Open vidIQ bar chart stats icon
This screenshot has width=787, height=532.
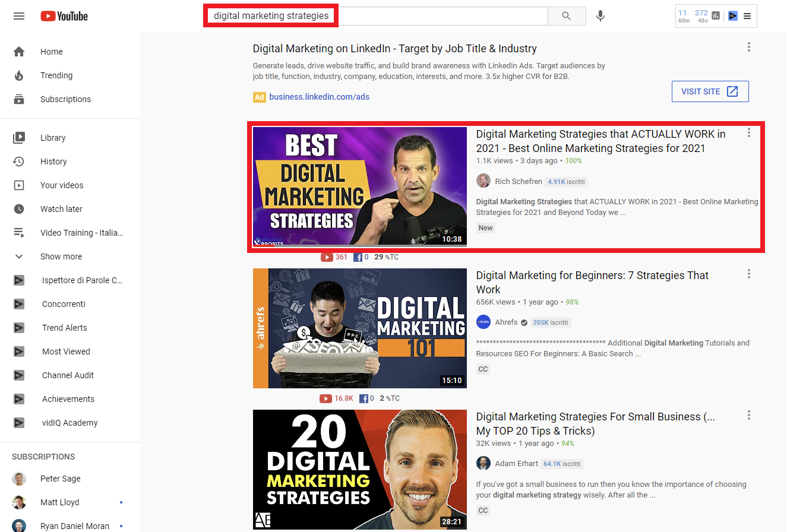point(716,16)
